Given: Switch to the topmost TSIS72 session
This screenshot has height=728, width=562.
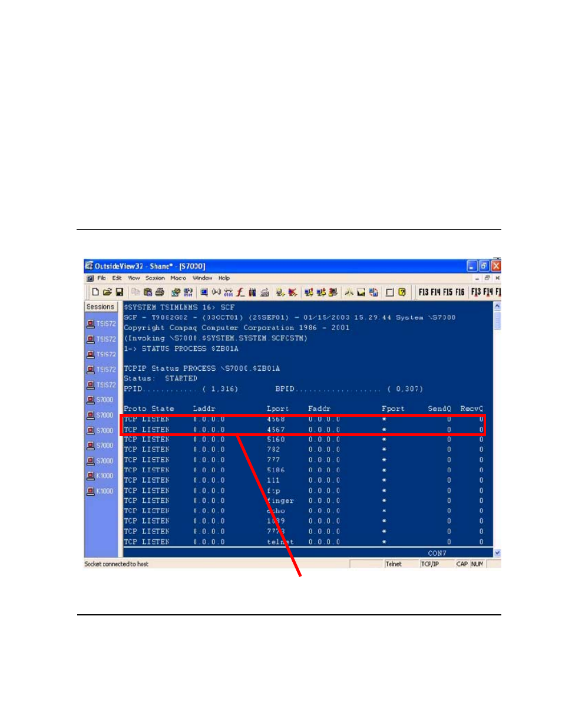Looking at the screenshot, I should [101, 324].
